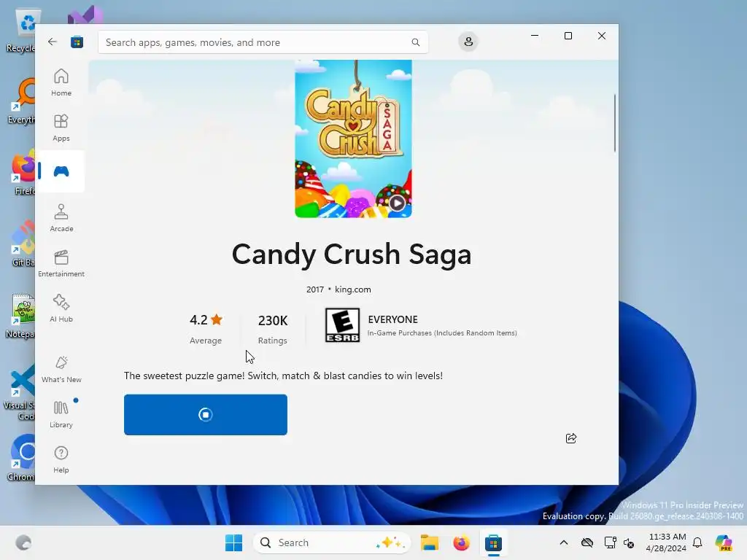The image size is (747, 560).
Task: Click the EVERYONE rating label
Action: click(392, 319)
